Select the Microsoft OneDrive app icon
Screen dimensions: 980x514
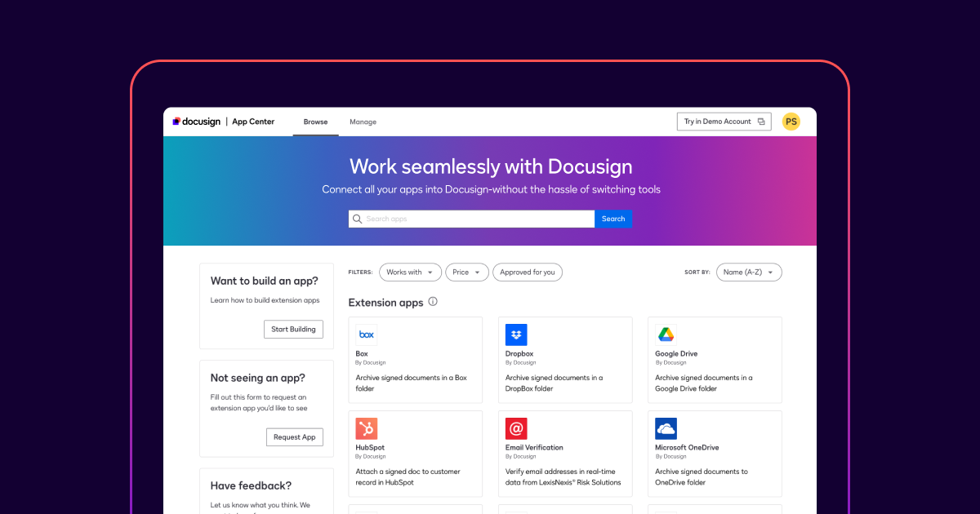click(666, 428)
